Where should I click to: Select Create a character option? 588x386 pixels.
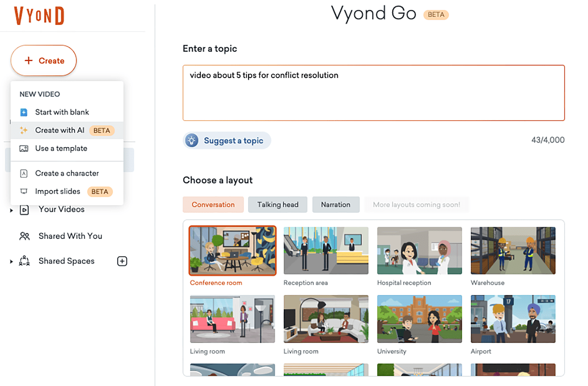(x=67, y=173)
